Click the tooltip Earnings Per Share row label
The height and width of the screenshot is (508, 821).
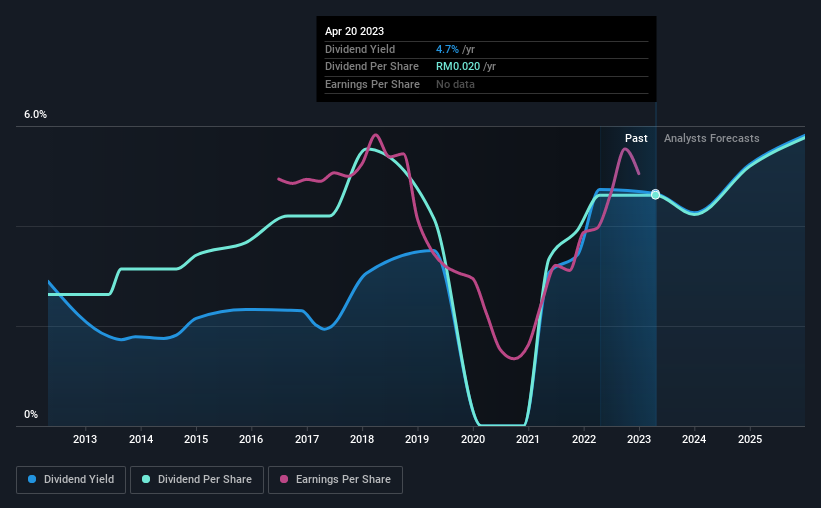tap(372, 84)
